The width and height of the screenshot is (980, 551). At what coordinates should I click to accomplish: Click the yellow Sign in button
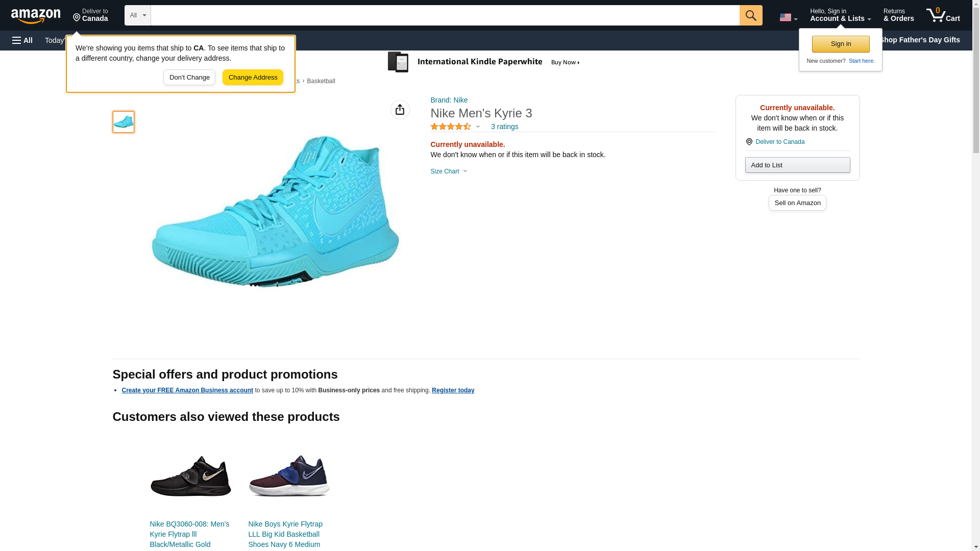pos(840,44)
